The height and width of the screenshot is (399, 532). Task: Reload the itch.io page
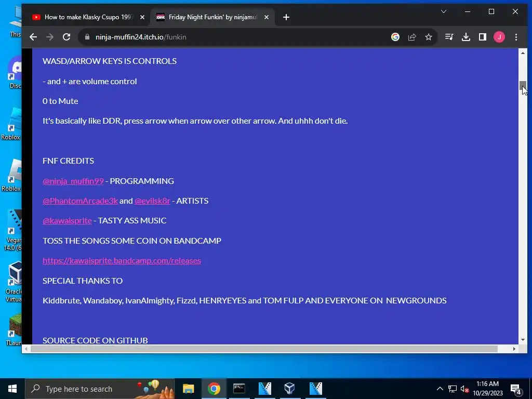(66, 37)
